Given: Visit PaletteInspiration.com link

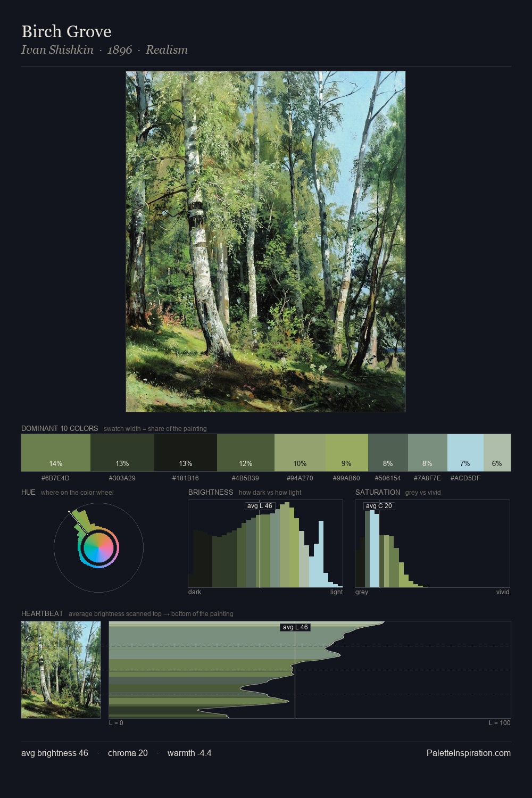Looking at the screenshot, I should click(x=469, y=753).
